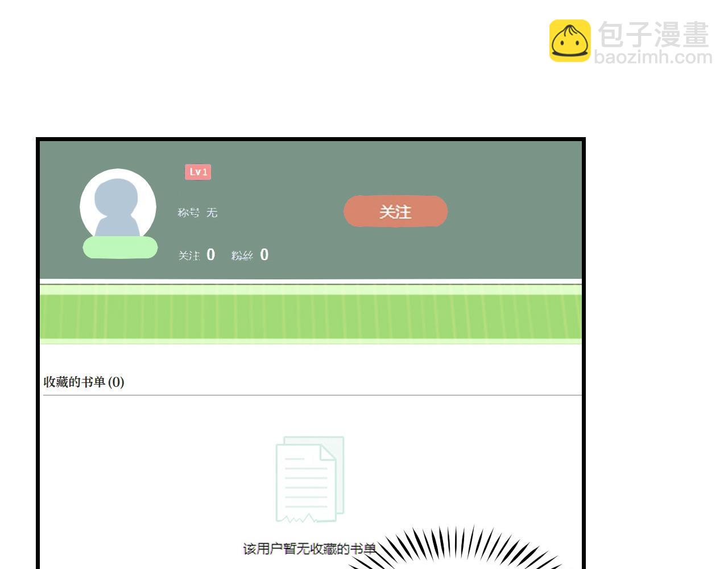The height and width of the screenshot is (569, 728).
Task: Select the 称号 无 title label
Action: pyautogui.click(x=197, y=213)
